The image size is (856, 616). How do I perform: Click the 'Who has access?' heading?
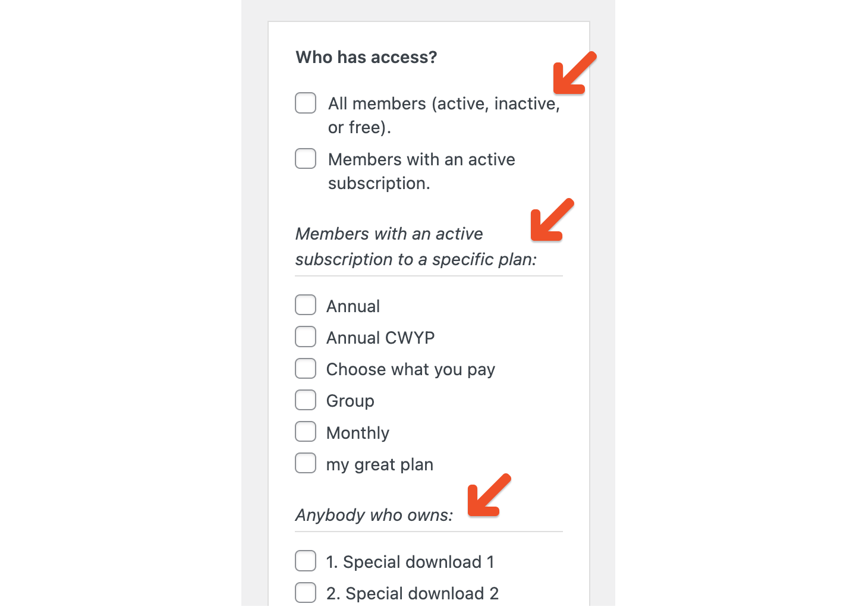click(366, 56)
